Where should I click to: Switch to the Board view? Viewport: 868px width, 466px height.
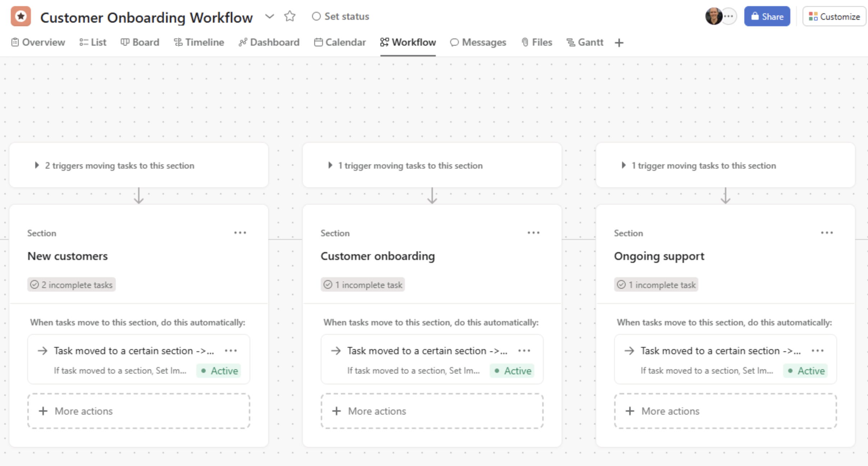point(140,42)
